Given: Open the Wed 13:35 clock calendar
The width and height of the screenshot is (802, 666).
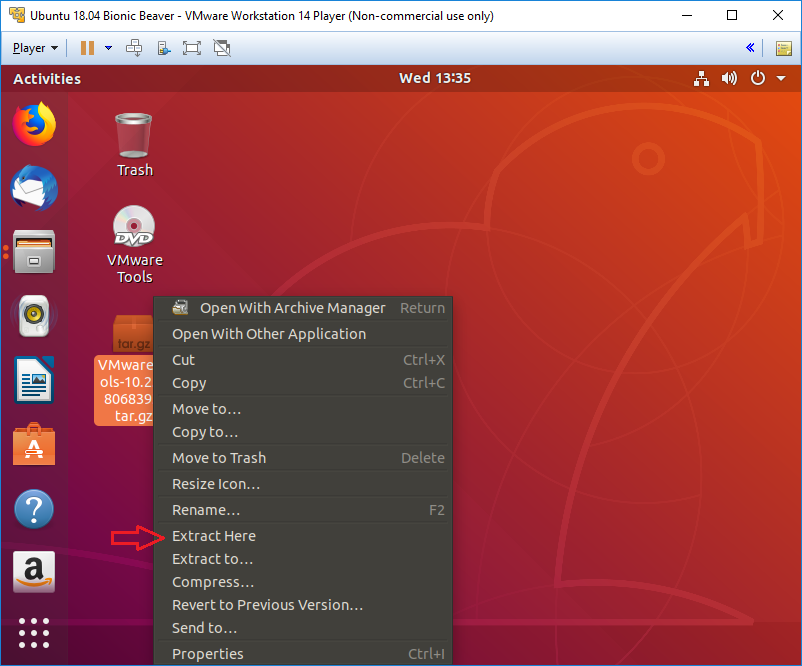Looking at the screenshot, I should [x=435, y=78].
